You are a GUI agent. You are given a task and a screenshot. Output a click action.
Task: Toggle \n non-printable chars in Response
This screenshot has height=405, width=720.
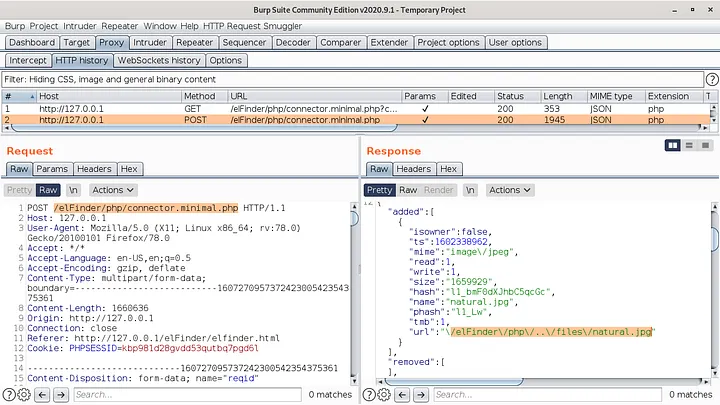pyautogui.click(x=470, y=190)
